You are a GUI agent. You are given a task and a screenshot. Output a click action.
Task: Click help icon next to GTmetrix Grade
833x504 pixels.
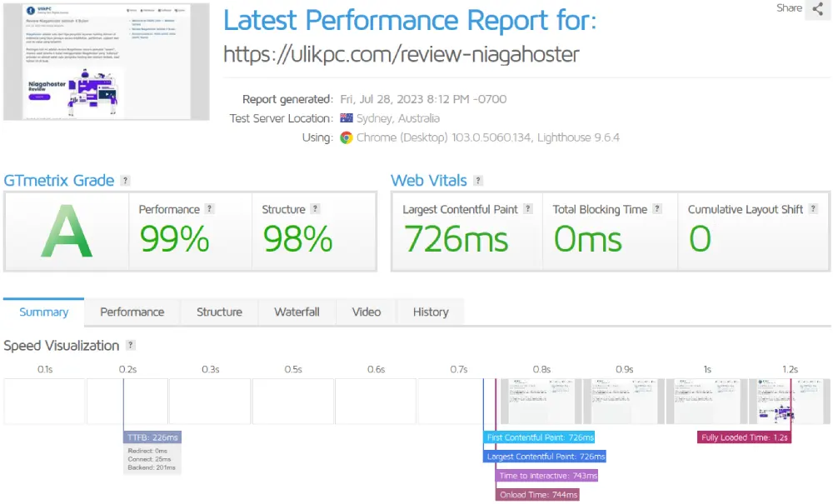click(x=125, y=181)
